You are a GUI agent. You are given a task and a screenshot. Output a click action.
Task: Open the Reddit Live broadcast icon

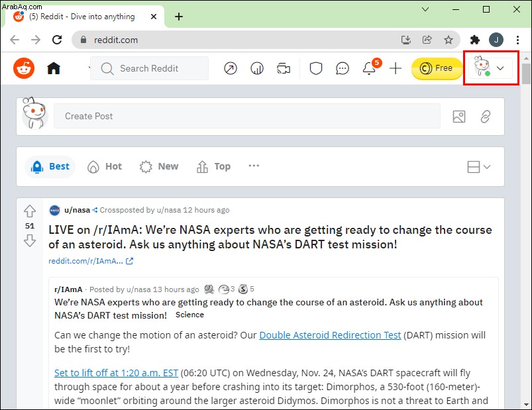(x=284, y=68)
